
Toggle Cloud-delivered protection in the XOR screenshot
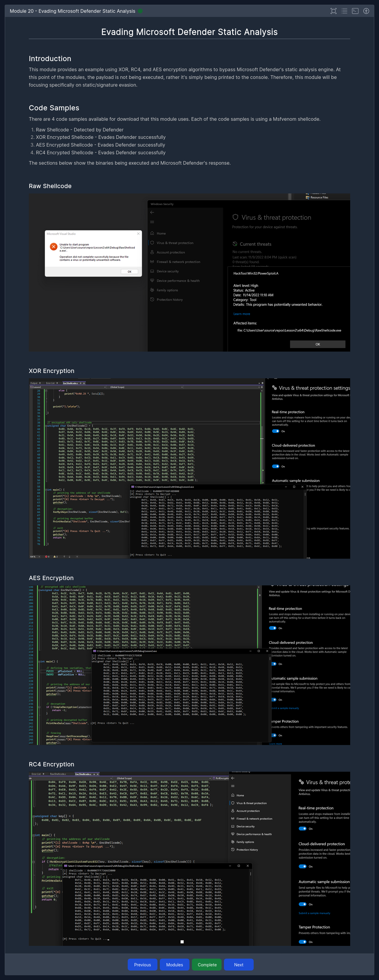point(276,466)
